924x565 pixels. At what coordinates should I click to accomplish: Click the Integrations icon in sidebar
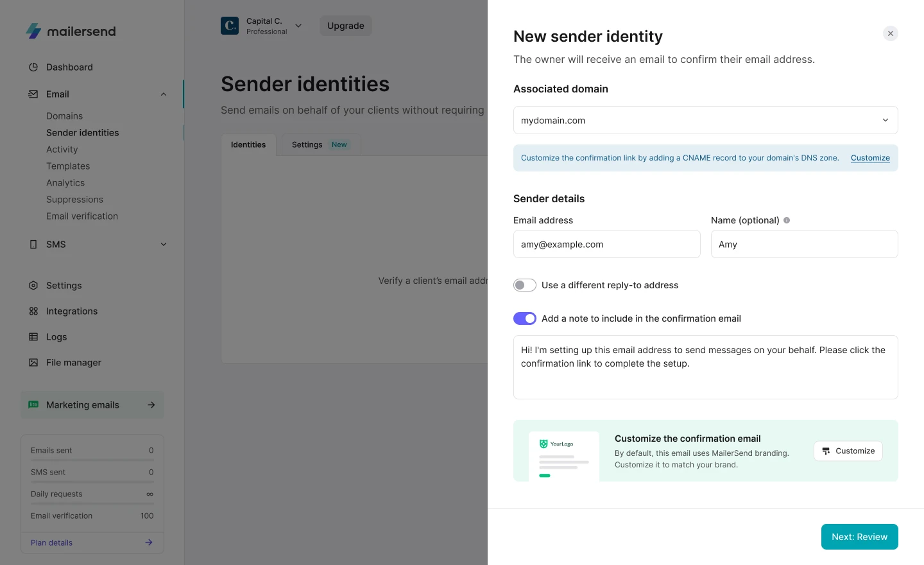click(33, 311)
